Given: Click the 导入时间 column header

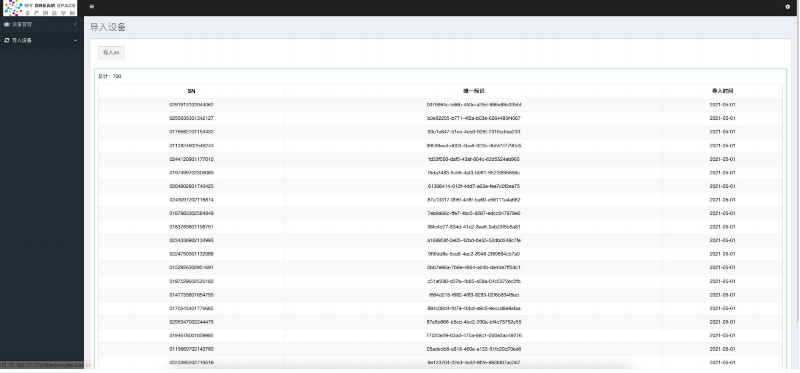Looking at the screenshot, I should tap(722, 91).
